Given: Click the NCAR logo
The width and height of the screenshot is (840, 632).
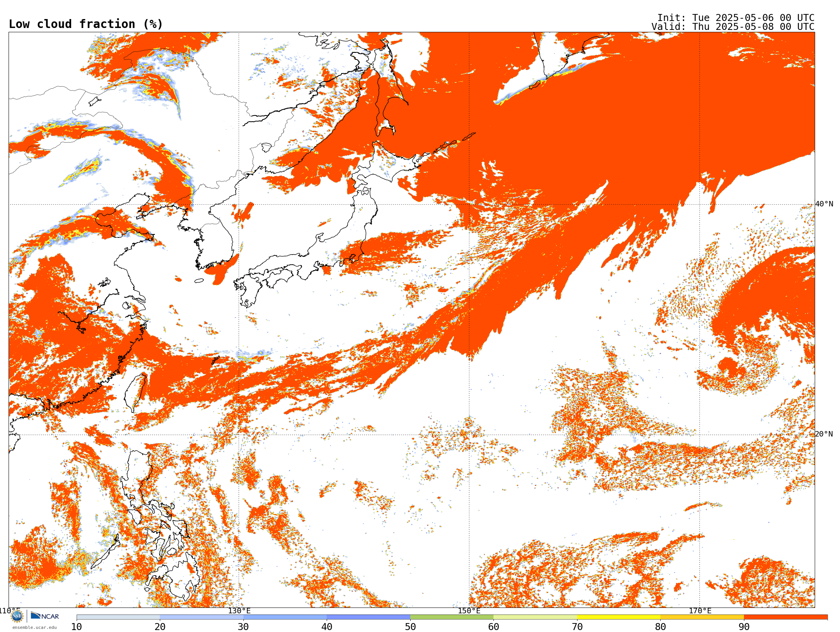Looking at the screenshot, I should coord(45,616).
